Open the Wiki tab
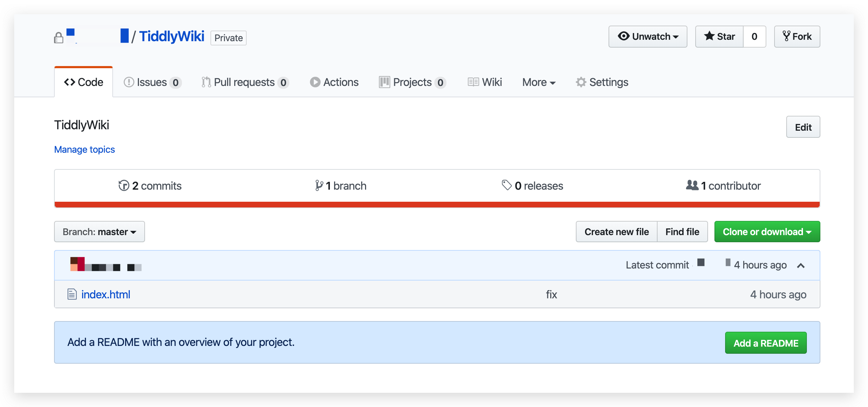 pyautogui.click(x=485, y=82)
